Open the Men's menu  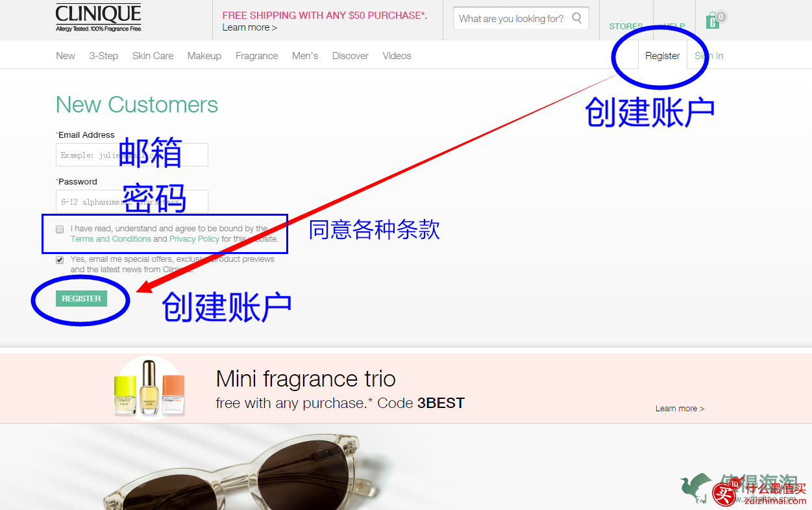tap(305, 56)
